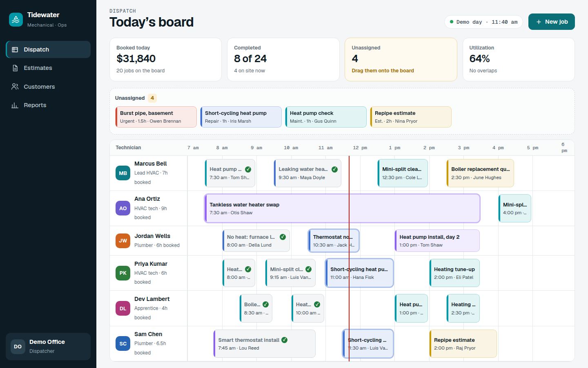Image resolution: width=588 pixels, height=368 pixels.
Task: Click the JW avatar for Jordan Wells
Action: coord(123,240)
